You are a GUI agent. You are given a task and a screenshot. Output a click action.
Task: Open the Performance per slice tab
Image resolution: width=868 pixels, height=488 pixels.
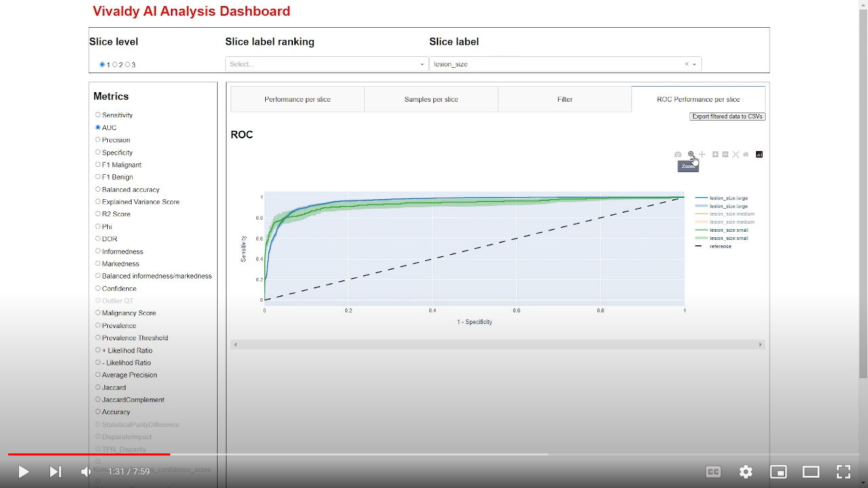tap(298, 99)
